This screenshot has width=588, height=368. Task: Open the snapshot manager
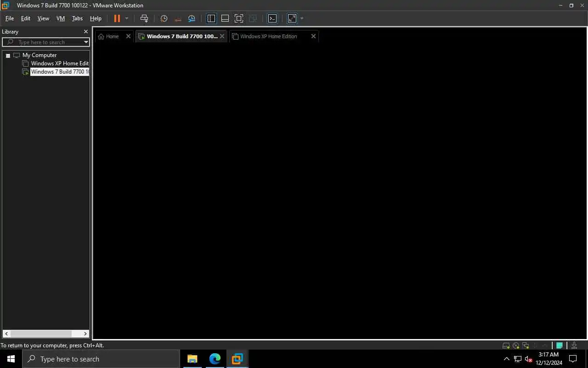click(x=192, y=18)
